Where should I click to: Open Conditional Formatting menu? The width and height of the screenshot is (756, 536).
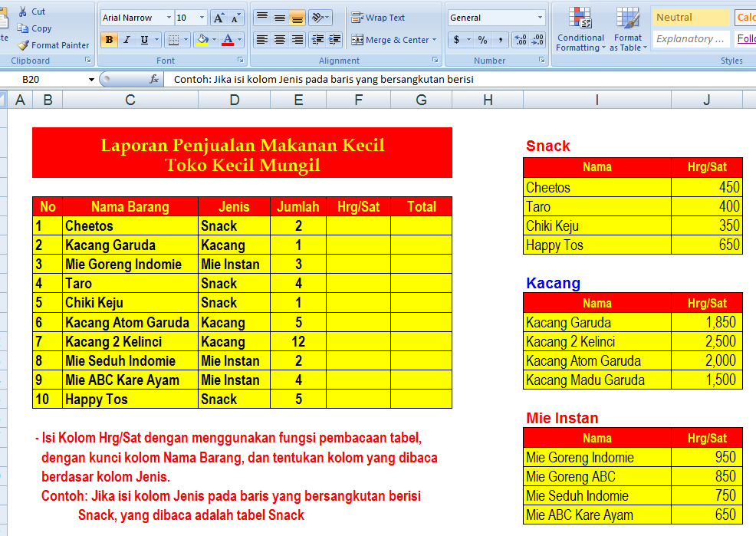tap(580, 29)
